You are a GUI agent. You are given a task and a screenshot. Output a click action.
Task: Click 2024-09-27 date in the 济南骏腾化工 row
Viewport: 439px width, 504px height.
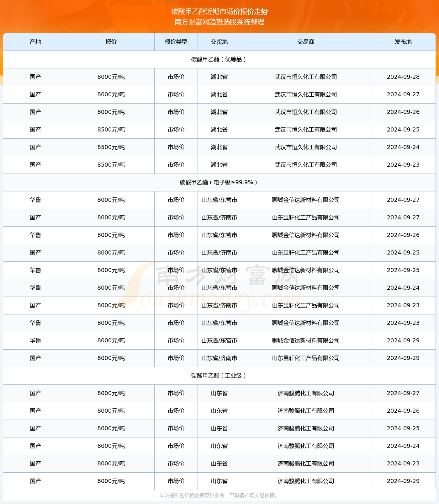pyautogui.click(x=403, y=393)
